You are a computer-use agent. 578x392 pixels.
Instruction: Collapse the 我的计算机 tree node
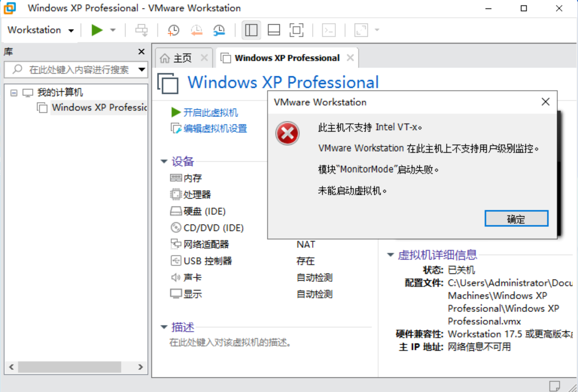14,92
